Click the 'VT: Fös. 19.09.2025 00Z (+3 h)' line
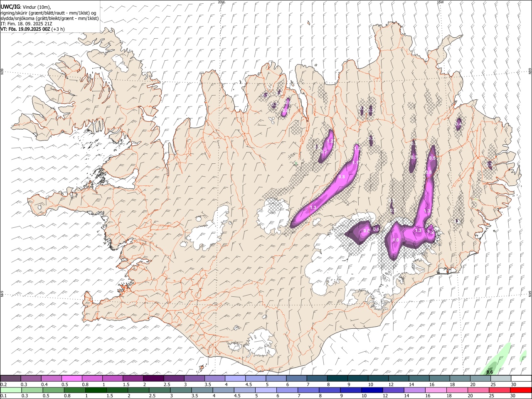This screenshot has height=399, width=532. (32, 29)
